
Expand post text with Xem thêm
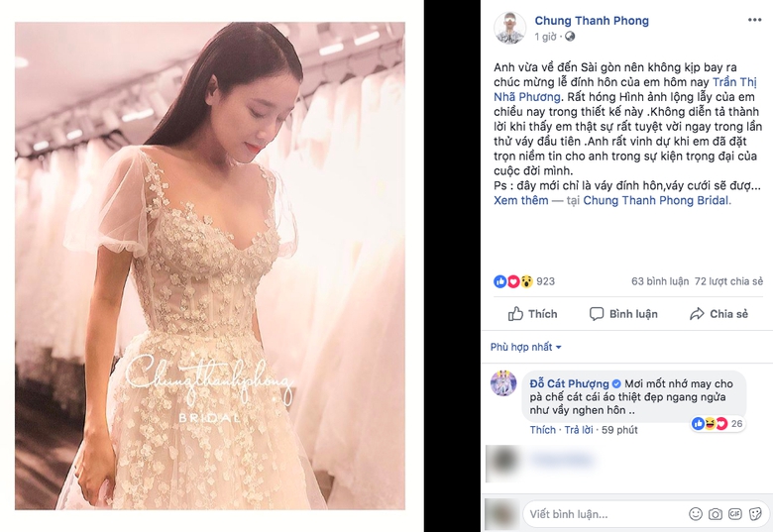click(521, 200)
